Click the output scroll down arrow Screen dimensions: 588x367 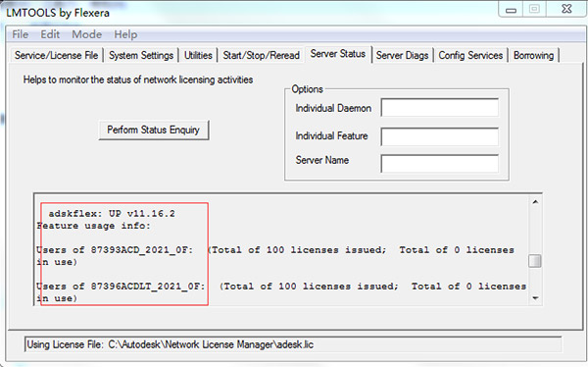coord(535,298)
